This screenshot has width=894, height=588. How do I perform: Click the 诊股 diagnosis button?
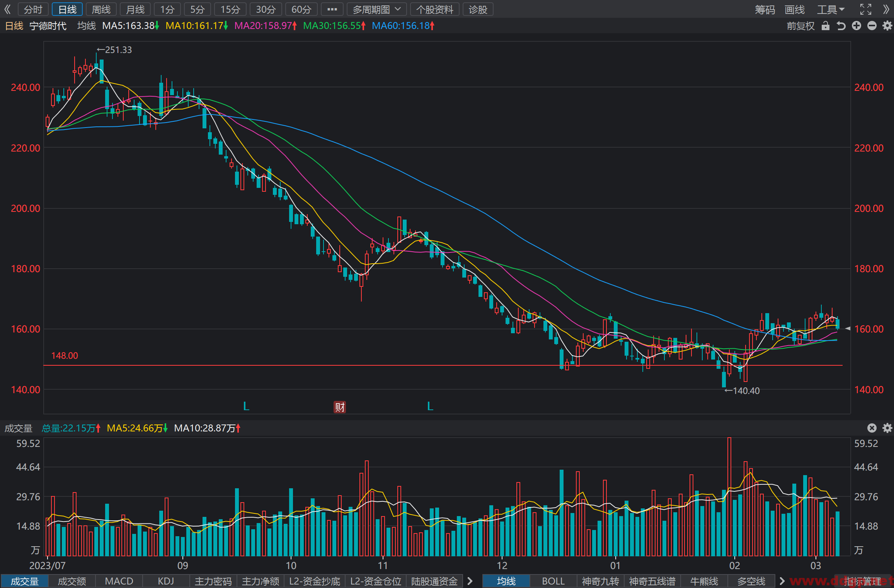478,9
